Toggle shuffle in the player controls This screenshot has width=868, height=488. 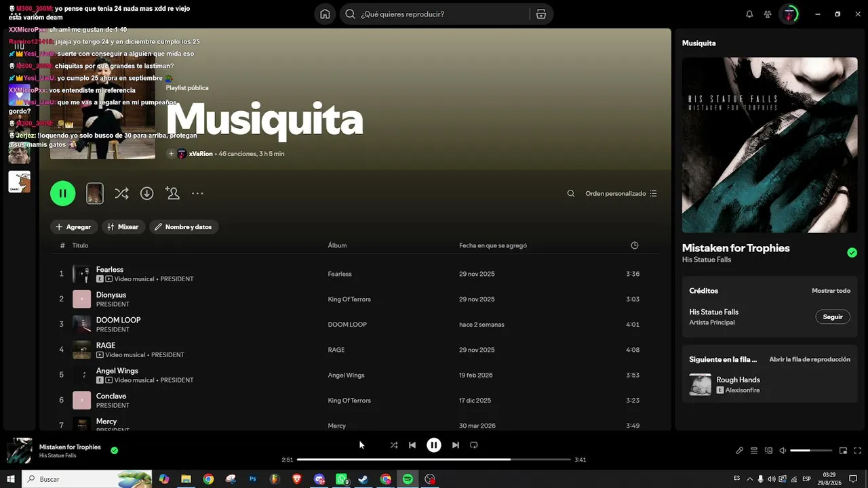[x=393, y=445]
